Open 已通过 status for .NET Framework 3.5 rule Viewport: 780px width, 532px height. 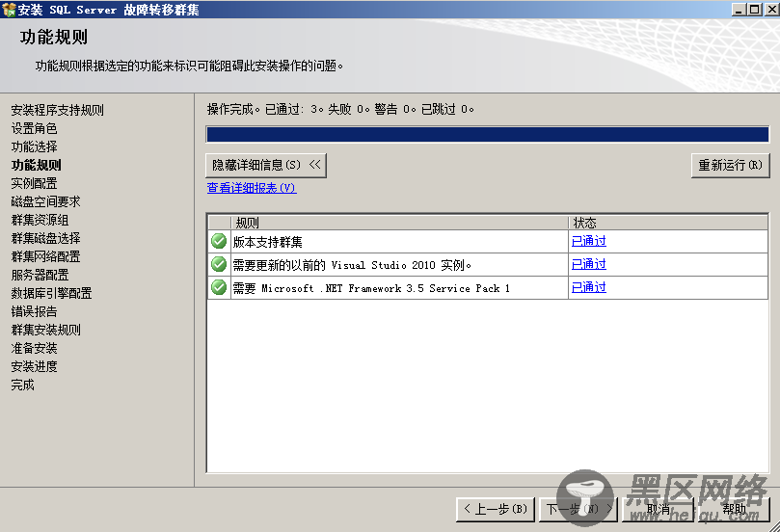[589, 287]
